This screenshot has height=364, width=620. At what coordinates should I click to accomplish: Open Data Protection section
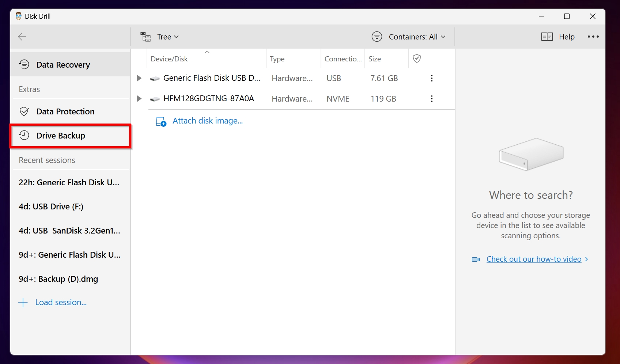click(70, 111)
